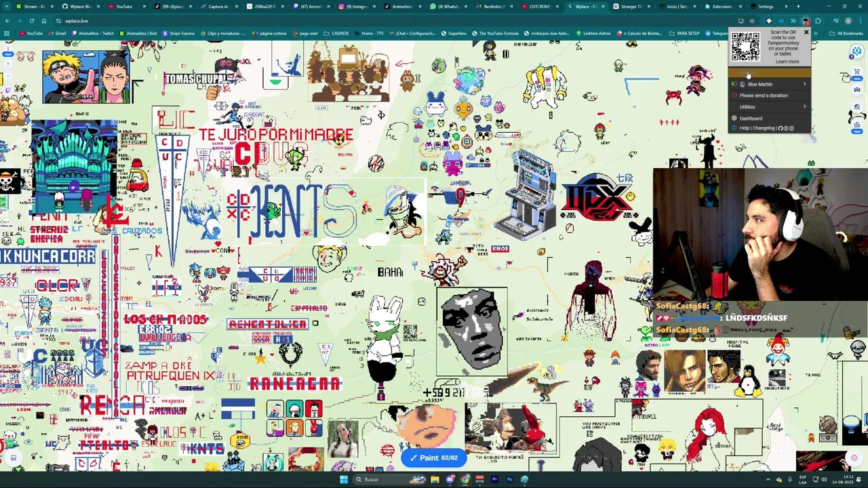Viewport: 868px width, 488px height.
Task: Open Adobe Photoshop from taskbar
Action: pos(509,479)
